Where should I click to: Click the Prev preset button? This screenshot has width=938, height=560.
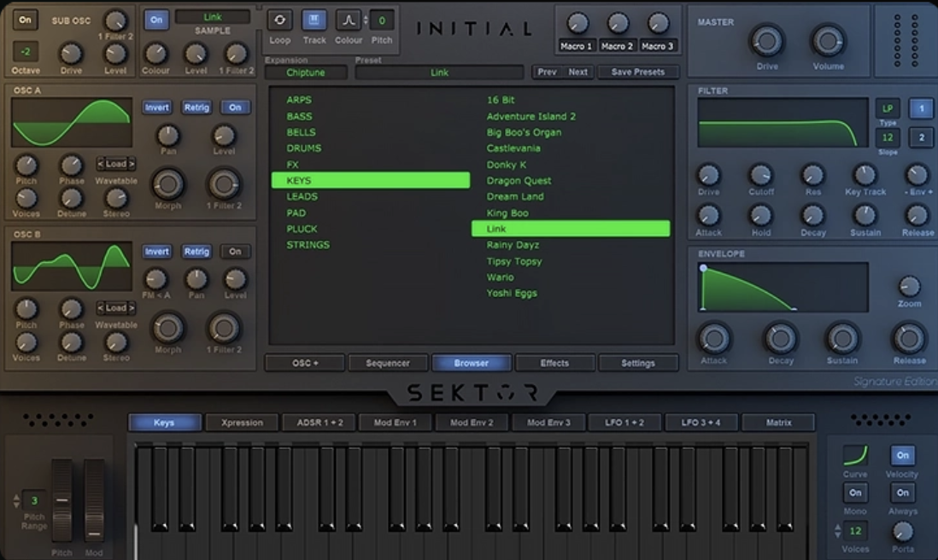[x=548, y=73]
